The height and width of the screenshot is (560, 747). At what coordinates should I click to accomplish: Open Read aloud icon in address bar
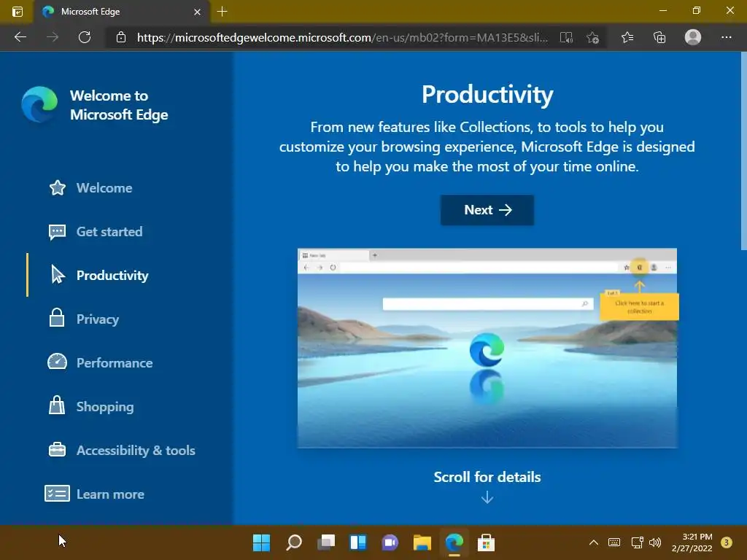pos(566,37)
